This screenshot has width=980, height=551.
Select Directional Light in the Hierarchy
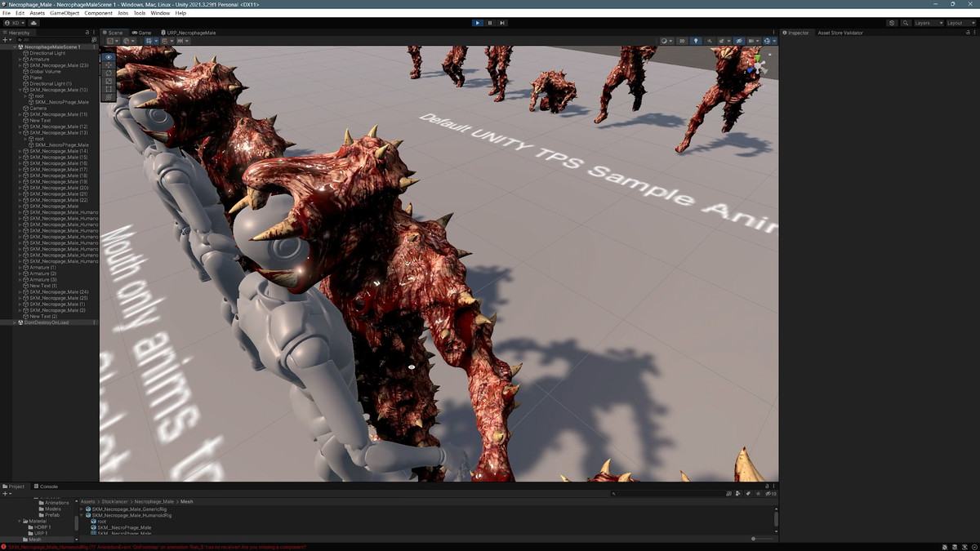47,53
